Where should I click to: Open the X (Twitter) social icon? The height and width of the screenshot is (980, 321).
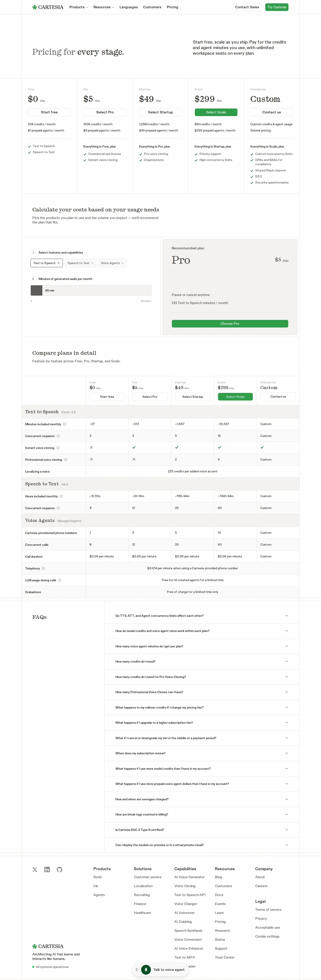click(35, 869)
